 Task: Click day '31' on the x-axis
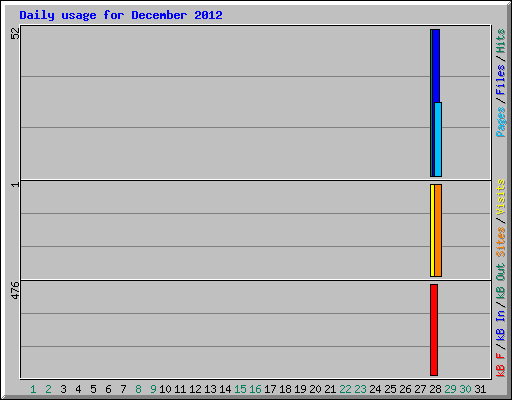click(480, 389)
